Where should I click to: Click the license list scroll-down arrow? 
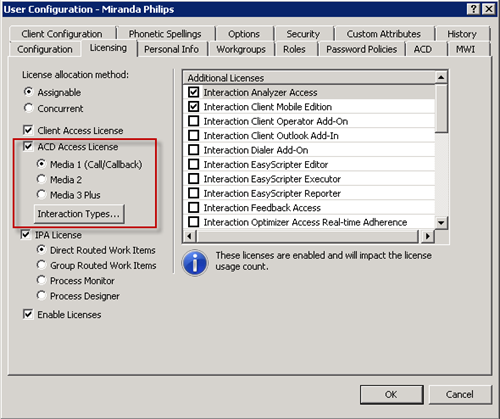(x=441, y=222)
